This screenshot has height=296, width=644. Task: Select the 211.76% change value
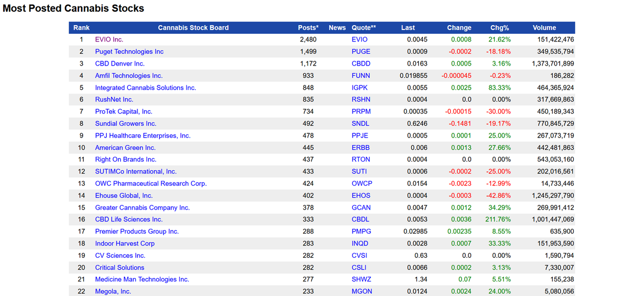tap(497, 219)
